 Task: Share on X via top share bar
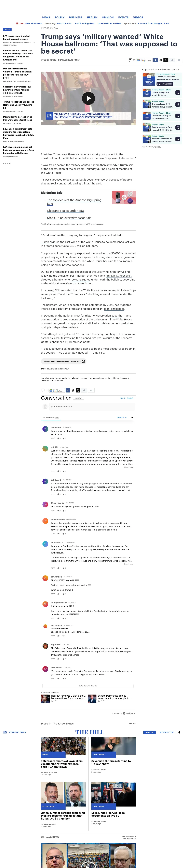click(165, 60)
